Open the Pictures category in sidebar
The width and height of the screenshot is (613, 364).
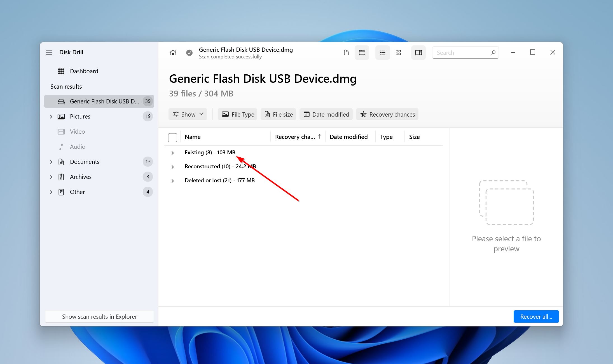coord(80,116)
